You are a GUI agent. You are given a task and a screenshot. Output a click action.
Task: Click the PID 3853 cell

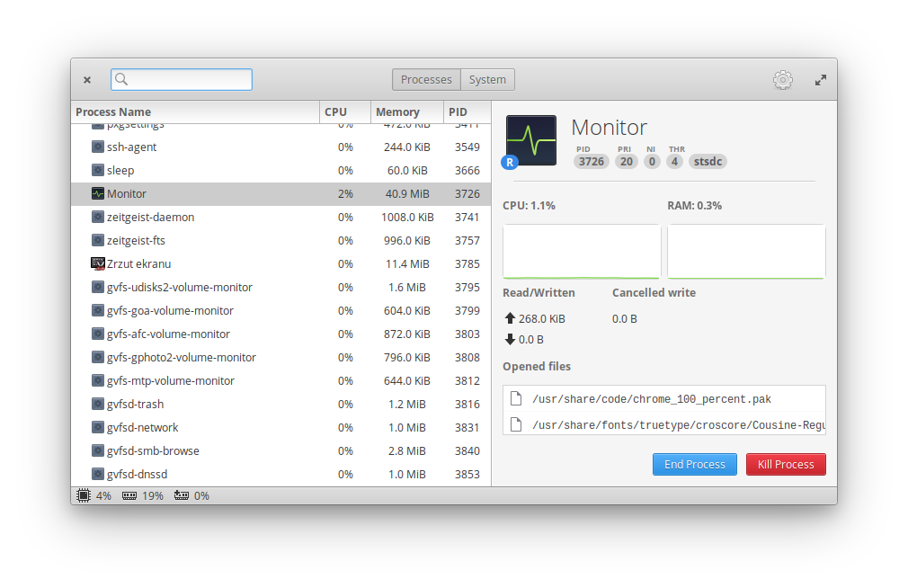pyautogui.click(x=467, y=474)
